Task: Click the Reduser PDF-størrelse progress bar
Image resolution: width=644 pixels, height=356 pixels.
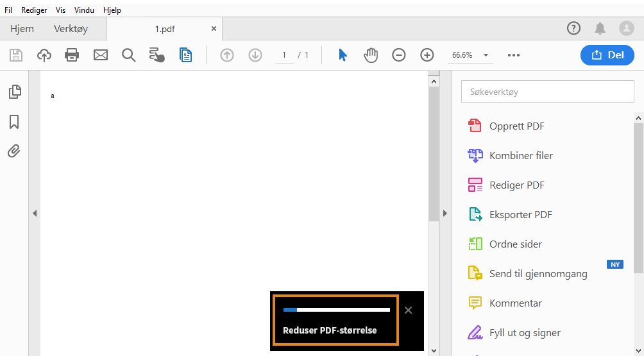Action: pyautogui.click(x=336, y=310)
